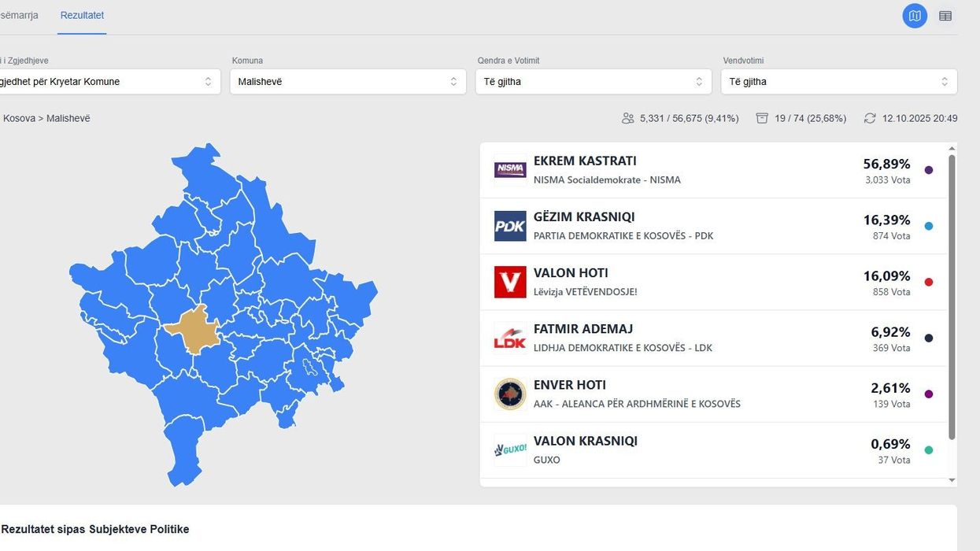The image size is (980, 551).
Task: Click the LDK party logo
Action: coord(509,337)
